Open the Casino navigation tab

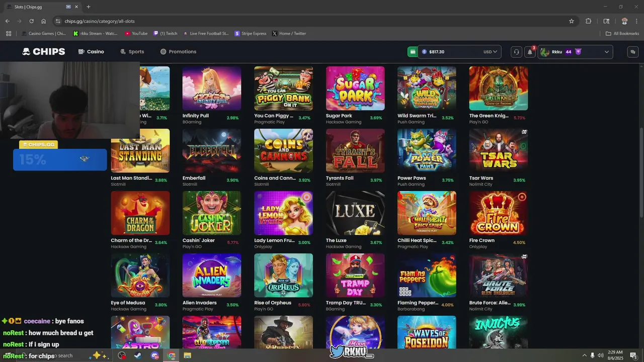click(x=91, y=52)
